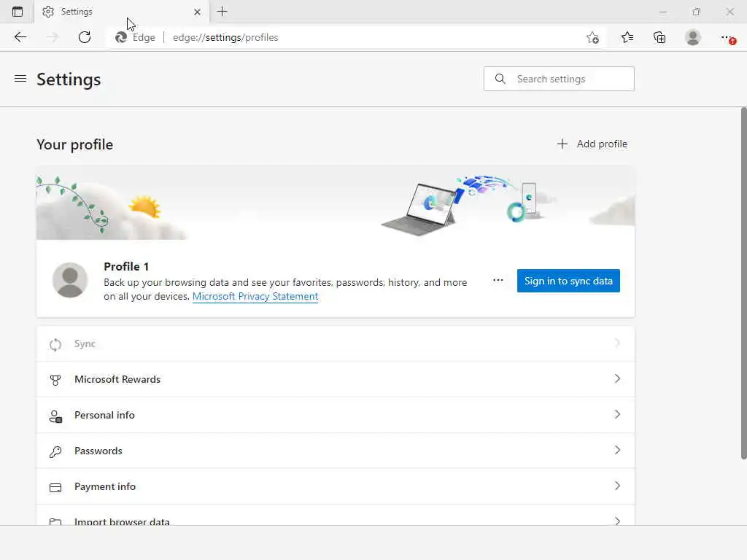The width and height of the screenshot is (747, 560).
Task: Expand Personal info chevron arrow
Action: pos(617,414)
